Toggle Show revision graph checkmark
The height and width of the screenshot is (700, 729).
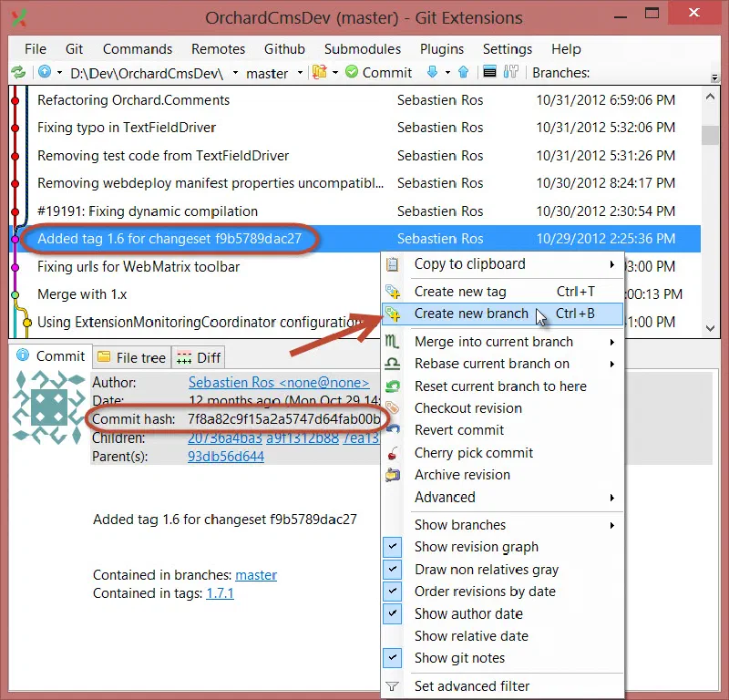tap(393, 547)
